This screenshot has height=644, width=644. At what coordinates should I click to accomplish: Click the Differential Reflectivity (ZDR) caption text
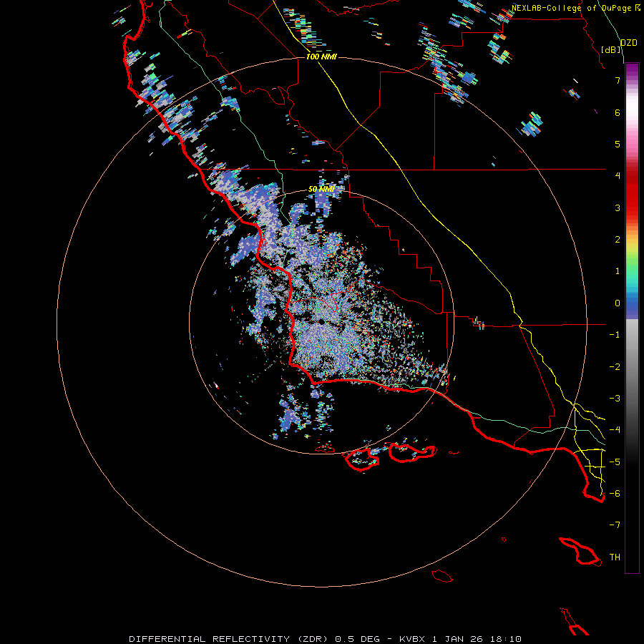228,639
